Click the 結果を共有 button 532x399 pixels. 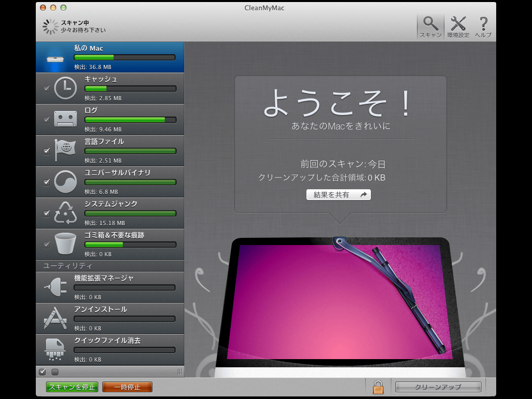(x=338, y=195)
